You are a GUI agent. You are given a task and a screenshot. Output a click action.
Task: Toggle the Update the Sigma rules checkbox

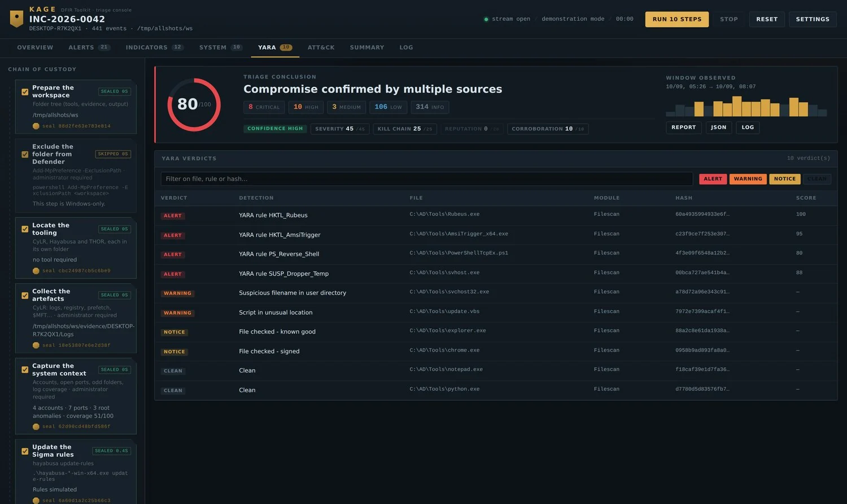click(25, 451)
